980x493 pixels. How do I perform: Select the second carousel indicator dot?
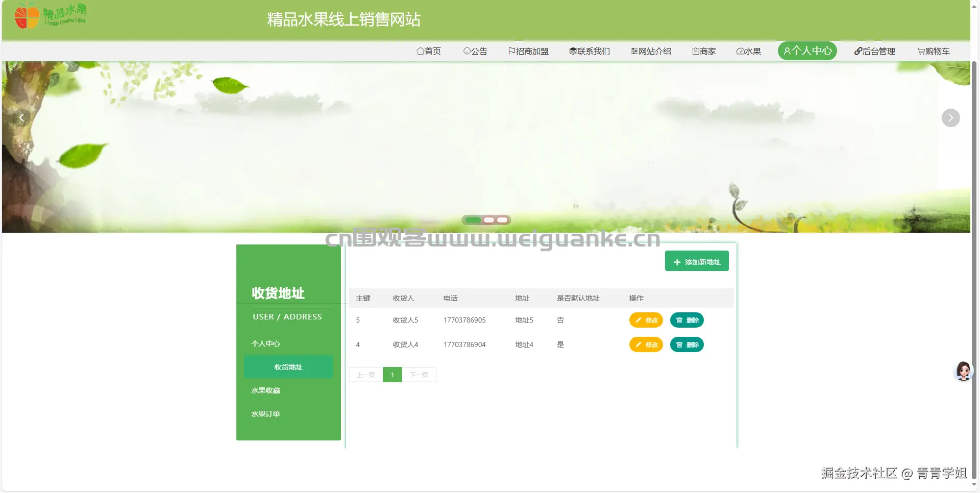(489, 220)
